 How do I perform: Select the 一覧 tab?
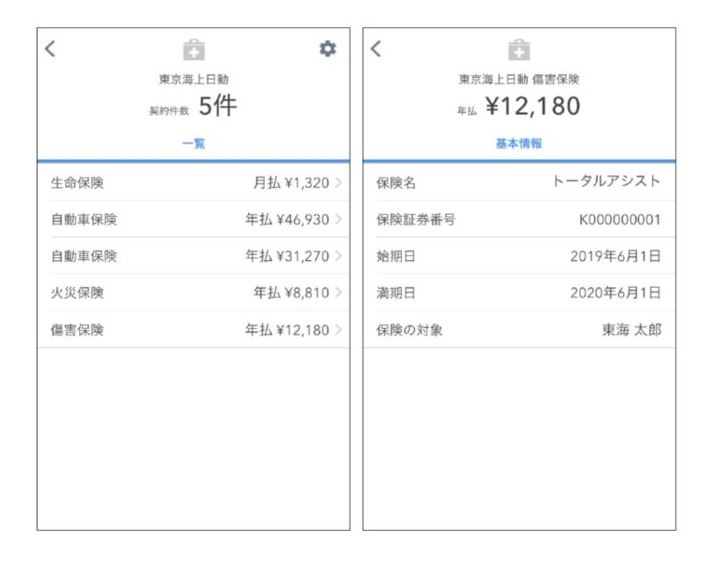[x=194, y=144]
